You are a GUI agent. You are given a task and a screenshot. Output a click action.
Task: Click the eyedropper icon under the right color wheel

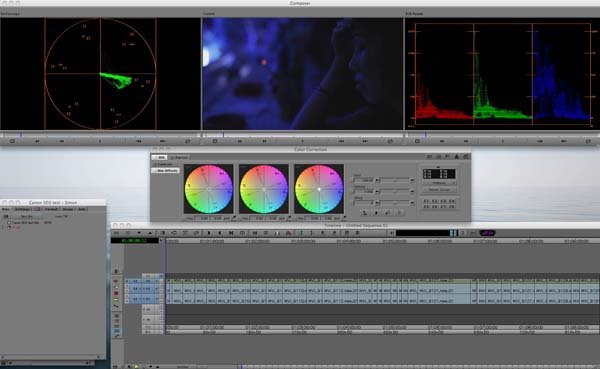pyautogui.click(x=344, y=218)
